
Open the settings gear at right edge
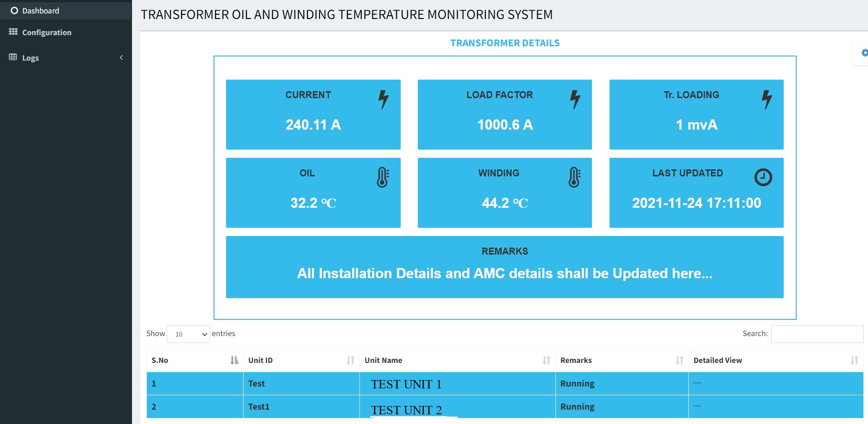pos(864,53)
